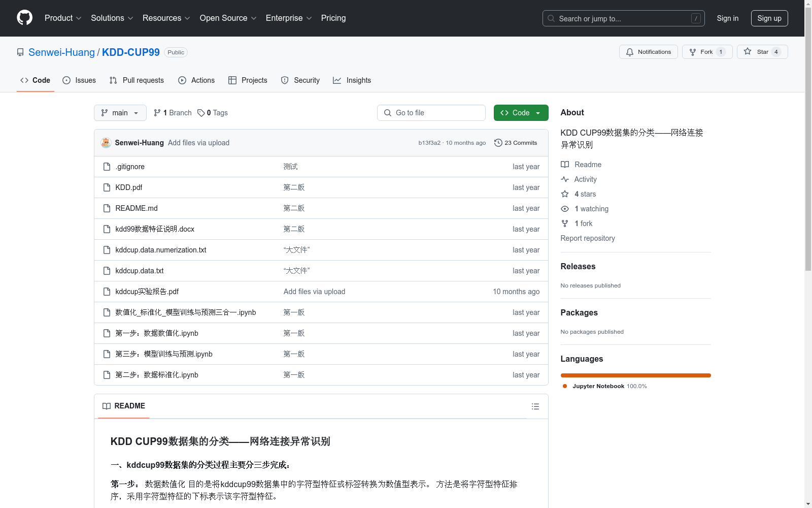Focus the Go to file field
The height and width of the screenshot is (508, 812).
(x=431, y=113)
